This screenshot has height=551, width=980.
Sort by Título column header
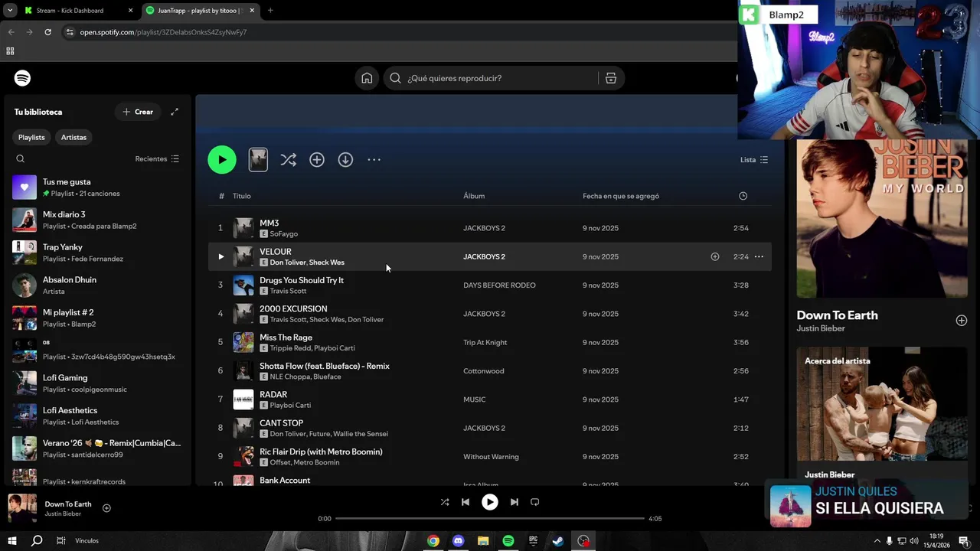click(x=242, y=196)
